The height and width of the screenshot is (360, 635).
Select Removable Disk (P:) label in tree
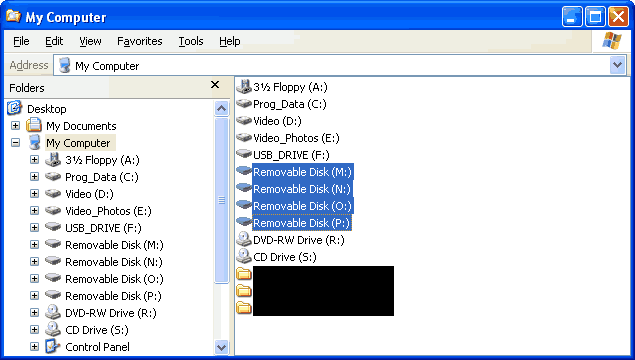[113, 296]
